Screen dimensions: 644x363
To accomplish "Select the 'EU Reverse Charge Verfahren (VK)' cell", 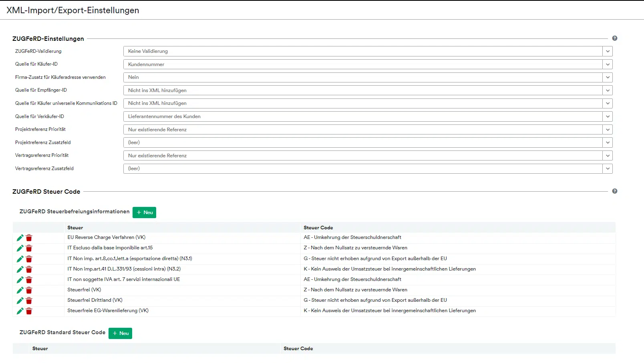I will (182, 237).
